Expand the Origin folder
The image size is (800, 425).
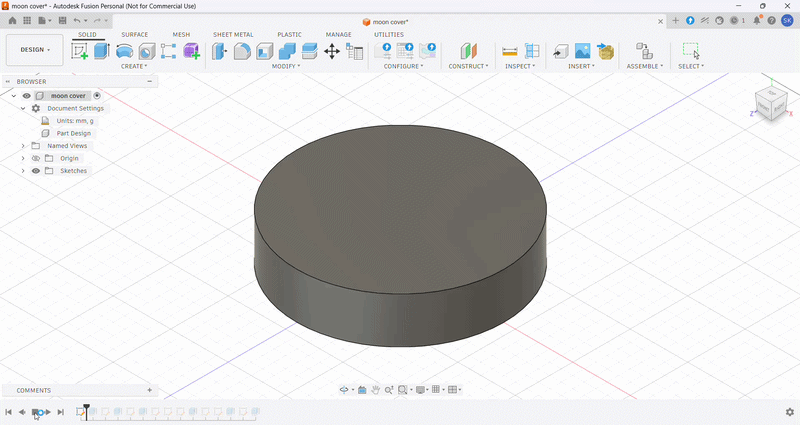click(23, 158)
